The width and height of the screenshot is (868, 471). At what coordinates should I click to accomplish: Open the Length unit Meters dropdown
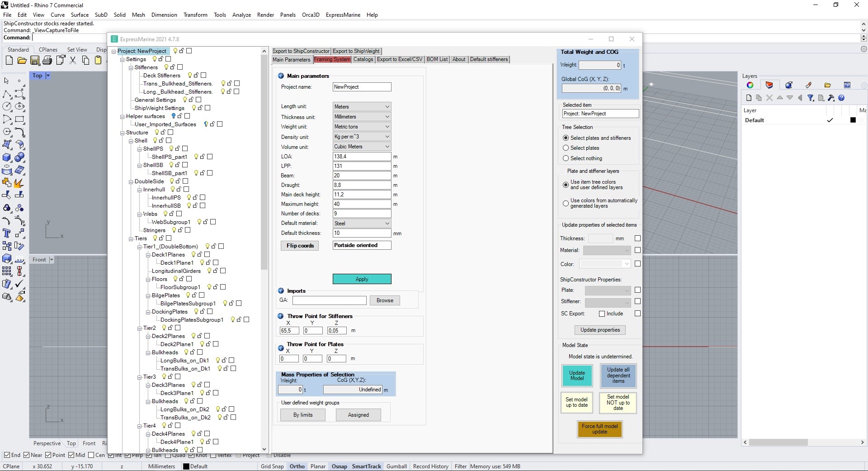[362, 107]
